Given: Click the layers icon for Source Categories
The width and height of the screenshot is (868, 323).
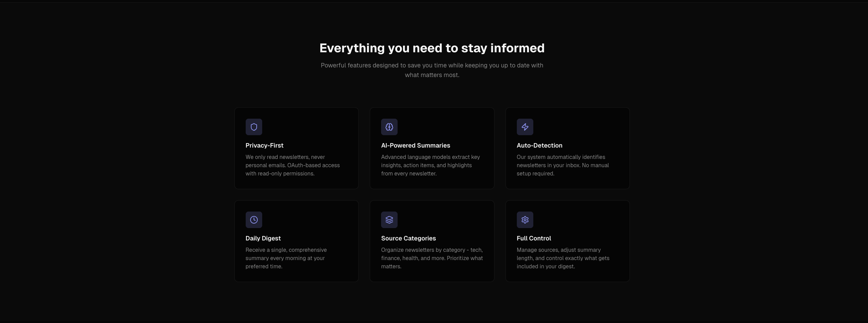Looking at the screenshot, I should tap(389, 219).
